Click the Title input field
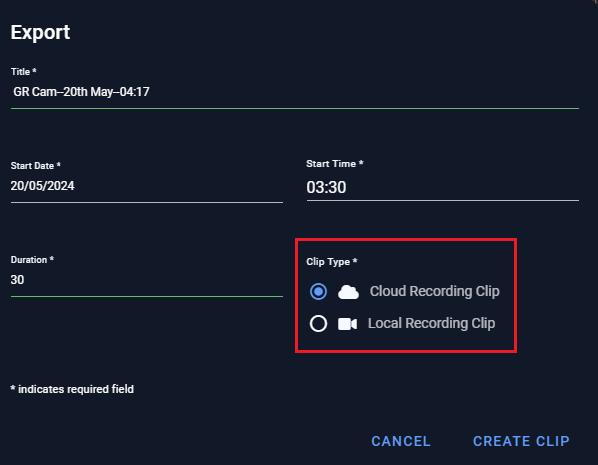 pyautogui.click(x=295, y=92)
